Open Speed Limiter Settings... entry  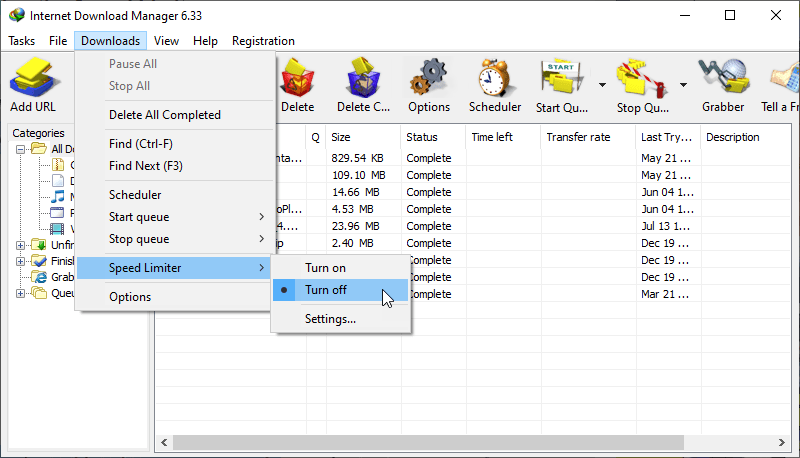pos(340,319)
